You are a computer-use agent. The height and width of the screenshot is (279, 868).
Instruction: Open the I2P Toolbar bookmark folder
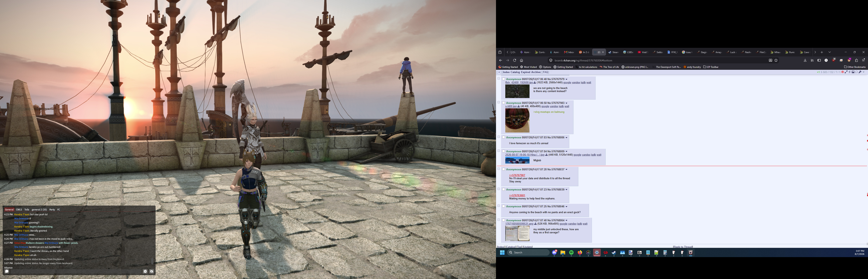click(x=711, y=67)
